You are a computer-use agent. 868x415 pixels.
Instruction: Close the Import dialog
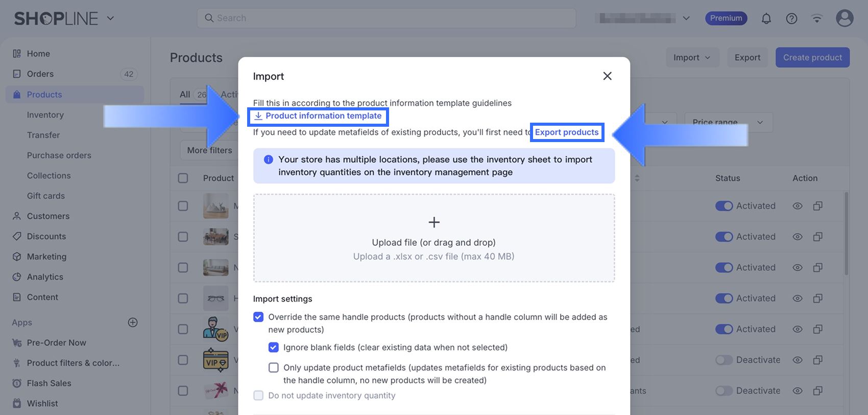tap(607, 76)
